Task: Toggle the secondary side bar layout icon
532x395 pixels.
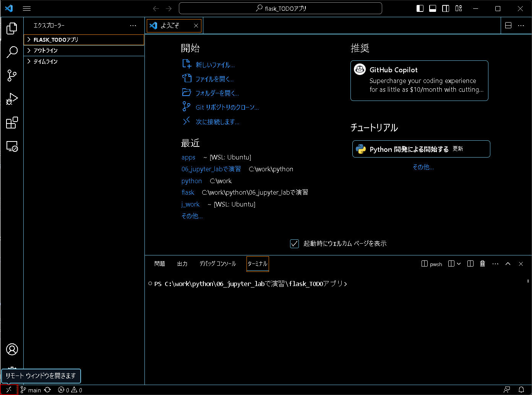Action: click(x=446, y=8)
